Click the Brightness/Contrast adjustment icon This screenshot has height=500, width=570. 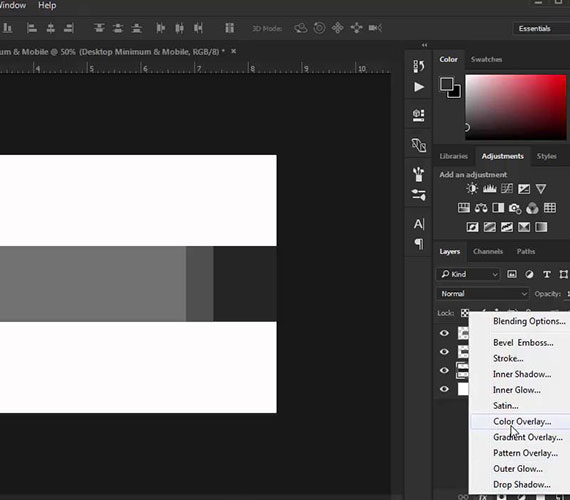coord(472,188)
